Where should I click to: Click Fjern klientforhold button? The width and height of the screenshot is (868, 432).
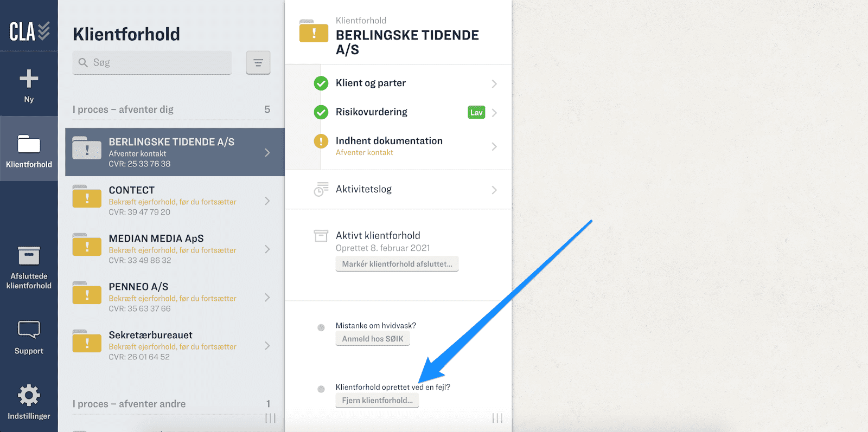click(377, 401)
